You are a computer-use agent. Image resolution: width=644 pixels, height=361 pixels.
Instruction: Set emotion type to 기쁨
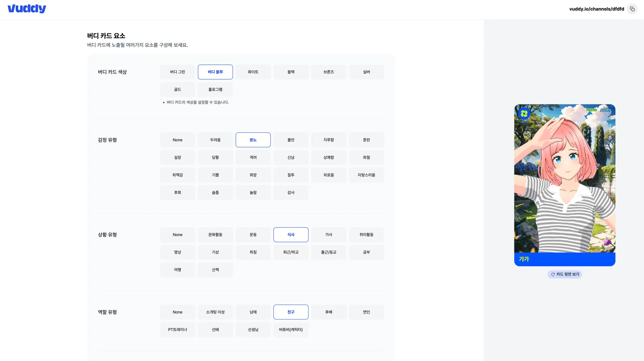click(x=215, y=175)
